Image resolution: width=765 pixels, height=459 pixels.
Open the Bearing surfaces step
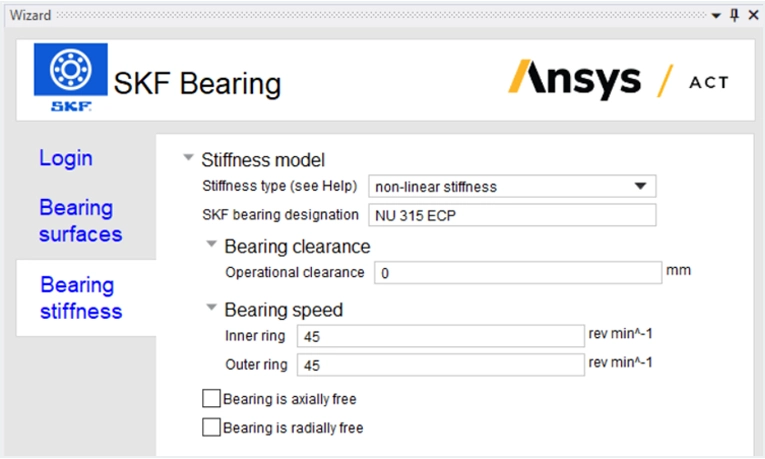(x=81, y=220)
